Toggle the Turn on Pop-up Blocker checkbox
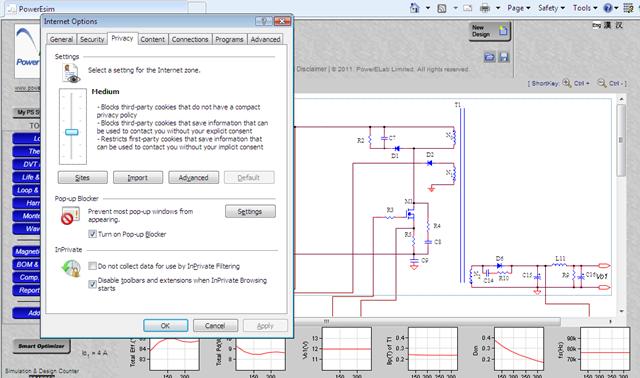 click(93, 234)
